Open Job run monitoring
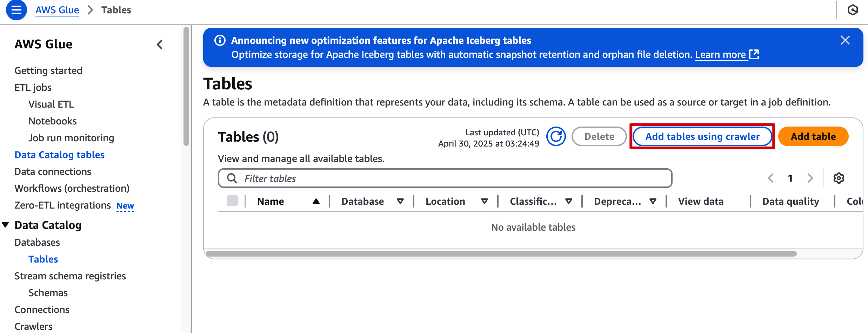Image resolution: width=868 pixels, height=333 pixels. [71, 138]
